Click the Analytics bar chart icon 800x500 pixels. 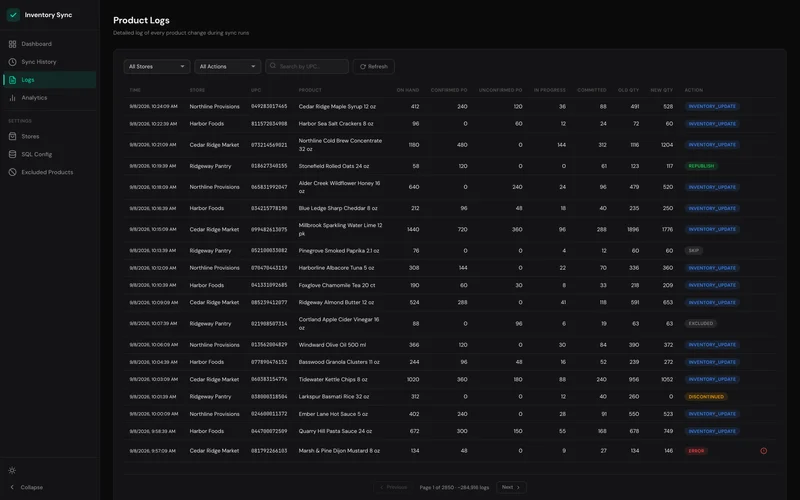click(12, 97)
